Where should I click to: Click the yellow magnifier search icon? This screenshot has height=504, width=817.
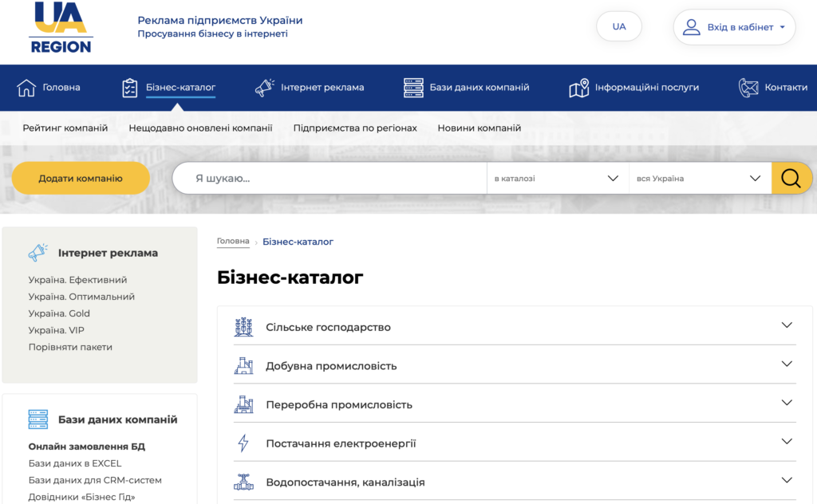pos(791,178)
